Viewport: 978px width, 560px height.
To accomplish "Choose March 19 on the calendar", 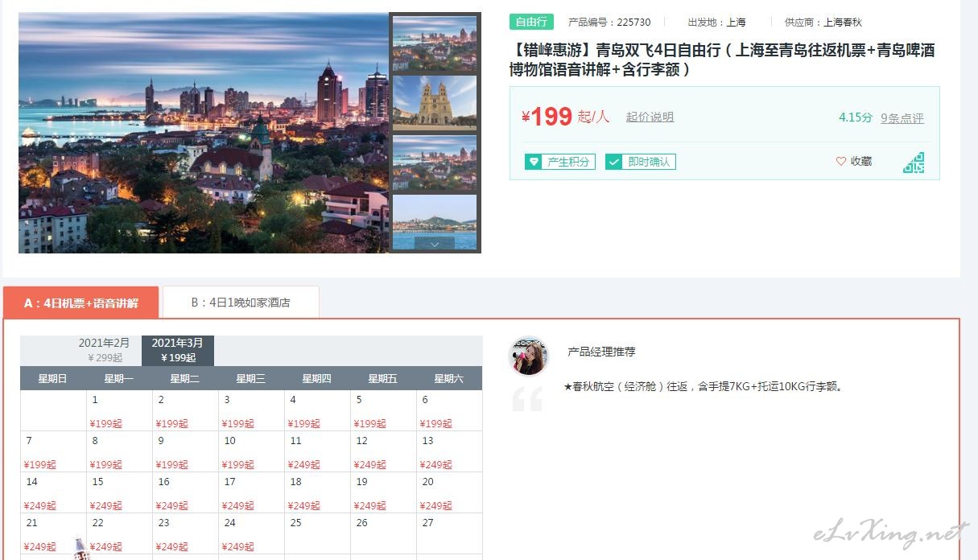I will 383,492.
